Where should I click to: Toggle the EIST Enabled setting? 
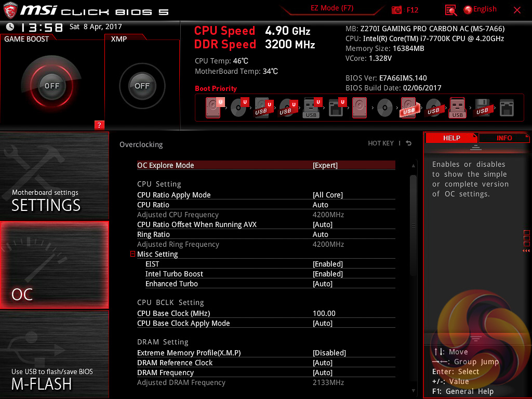tap(327, 264)
